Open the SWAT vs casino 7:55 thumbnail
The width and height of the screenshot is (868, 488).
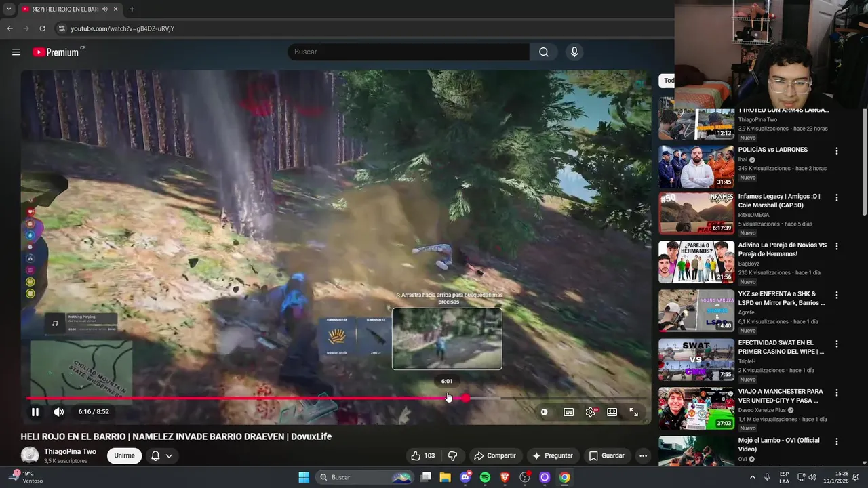click(x=696, y=359)
